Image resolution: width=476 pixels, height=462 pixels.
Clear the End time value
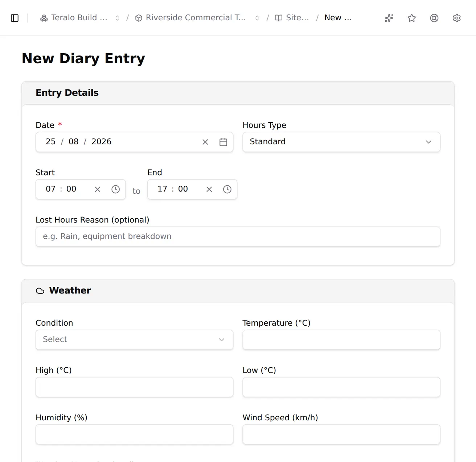click(209, 189)
